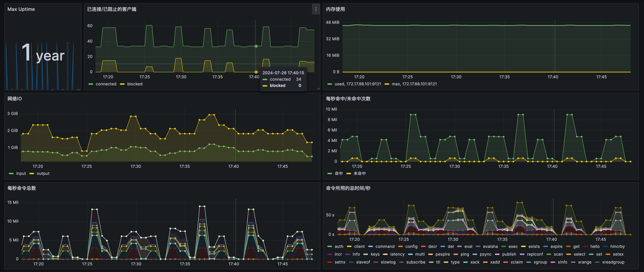Open the 每秒命中/未命中次数 panel title menu

[348, 99]
